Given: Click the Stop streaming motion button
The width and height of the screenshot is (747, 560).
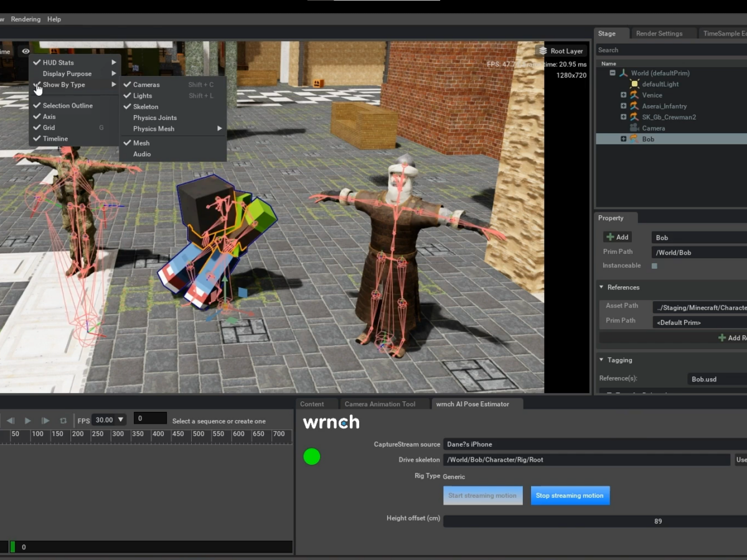Looking at the screenshot, I should (x=570, y=495).
